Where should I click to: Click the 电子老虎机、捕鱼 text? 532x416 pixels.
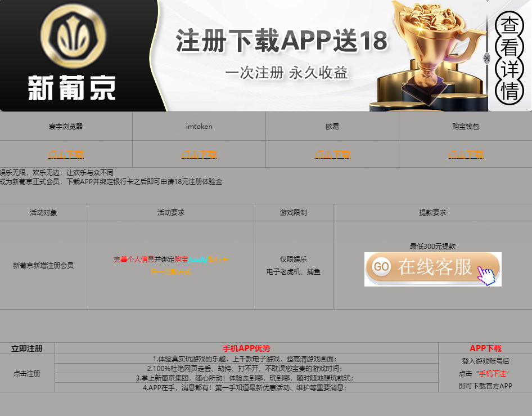click(294, 272)
